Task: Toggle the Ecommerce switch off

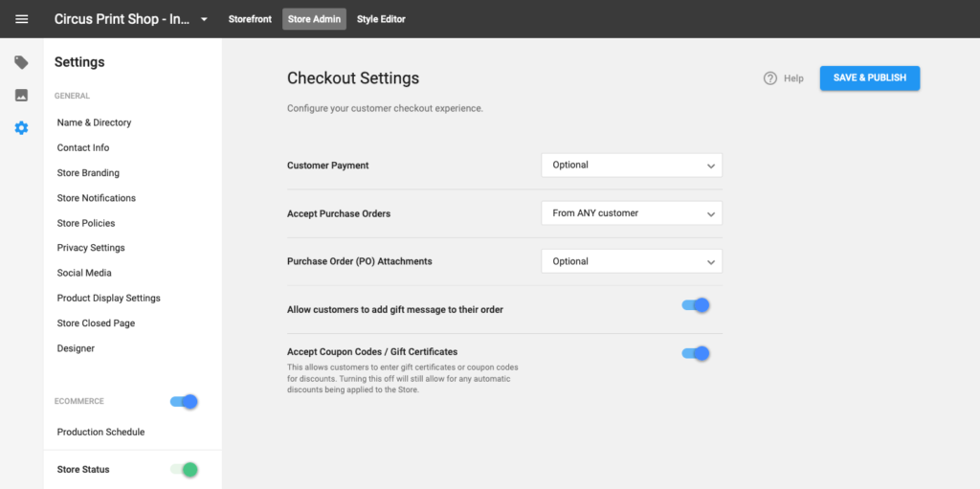Action: pos(185,402)
